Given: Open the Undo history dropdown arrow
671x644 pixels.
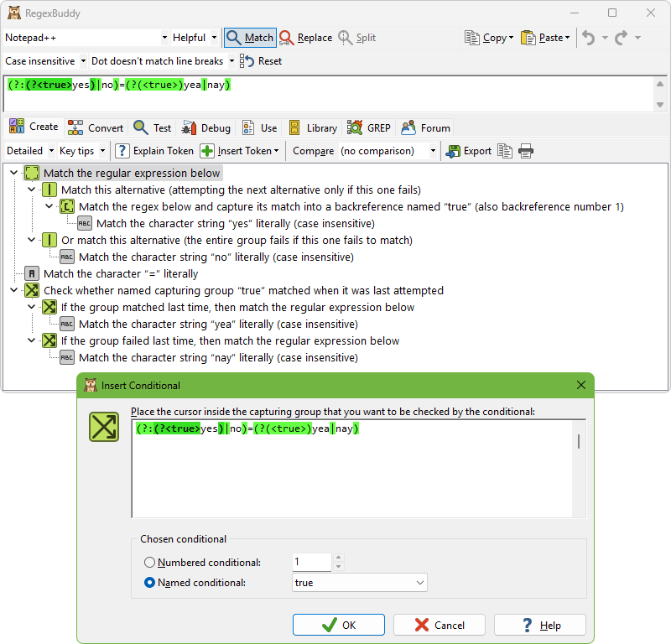Looking at the screenshot, I should (605, 38).
